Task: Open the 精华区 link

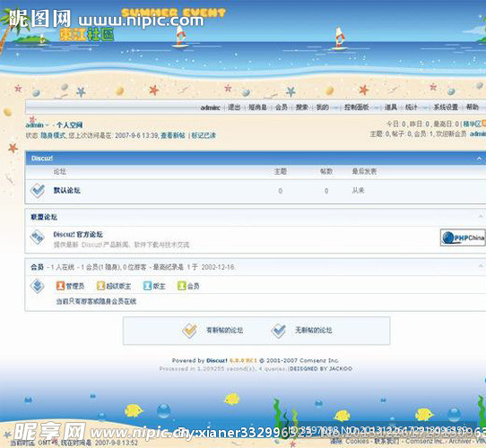Action: point(472,124)
